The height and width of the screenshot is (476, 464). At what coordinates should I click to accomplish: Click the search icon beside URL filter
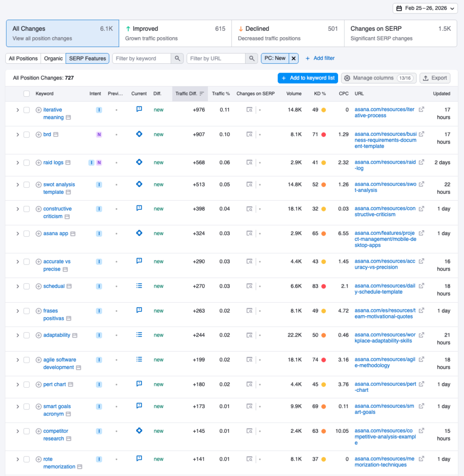tap(251, 59)
